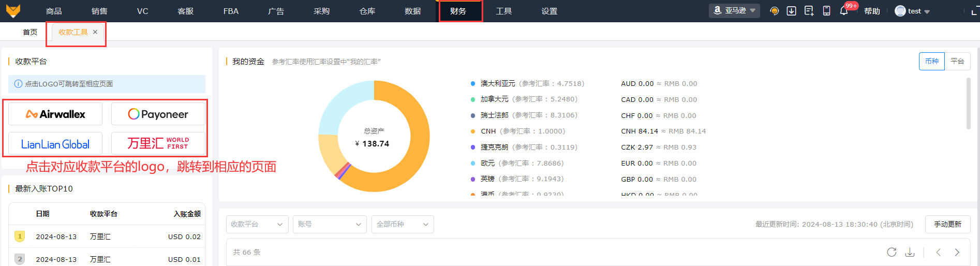Click the 手动更新 button
This screenshot has height=266, width=980.
click(947, 224)
